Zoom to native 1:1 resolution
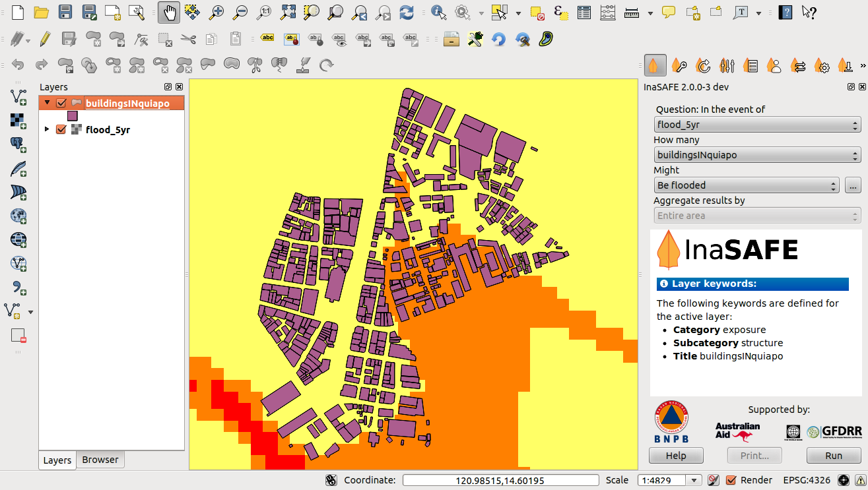 264,12
